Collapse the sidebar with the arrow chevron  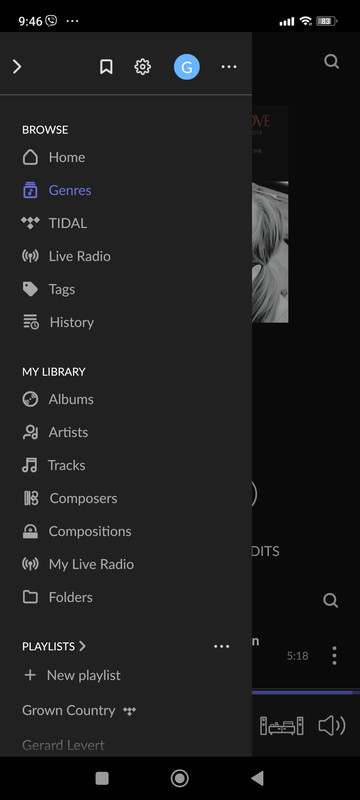pyautogui.click(x=17, y=67)
